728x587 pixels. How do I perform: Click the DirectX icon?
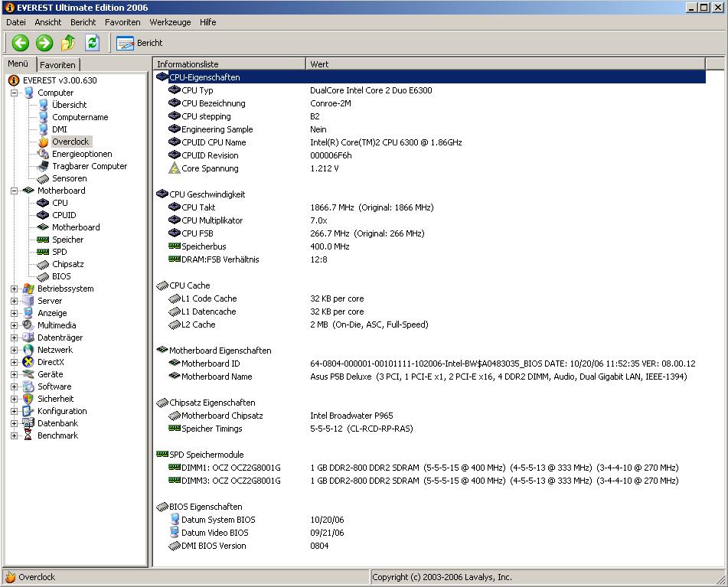tap(28, 362)
